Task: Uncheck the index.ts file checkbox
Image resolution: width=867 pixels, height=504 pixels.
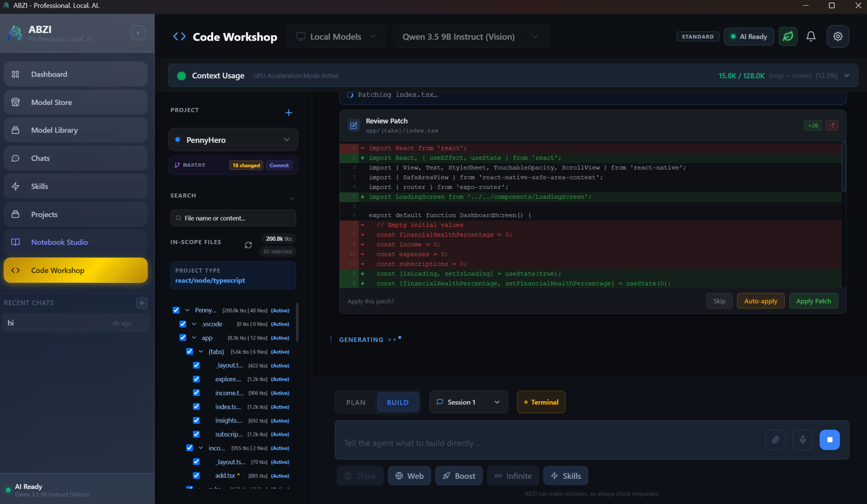Action: (196, 407)
